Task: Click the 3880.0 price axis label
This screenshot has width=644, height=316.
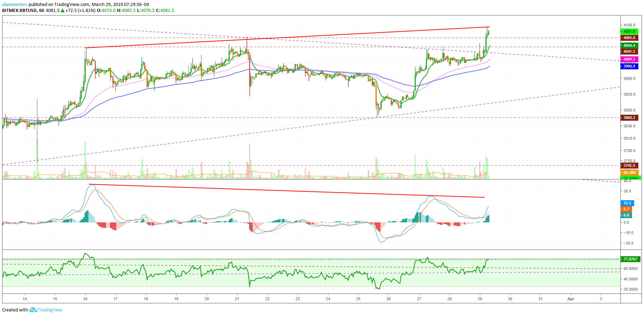Action: 629,110
